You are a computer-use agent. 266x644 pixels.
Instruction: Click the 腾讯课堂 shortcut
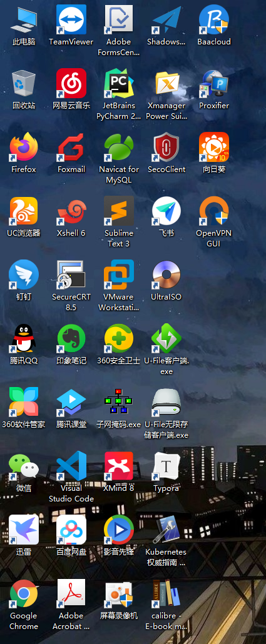71,402
